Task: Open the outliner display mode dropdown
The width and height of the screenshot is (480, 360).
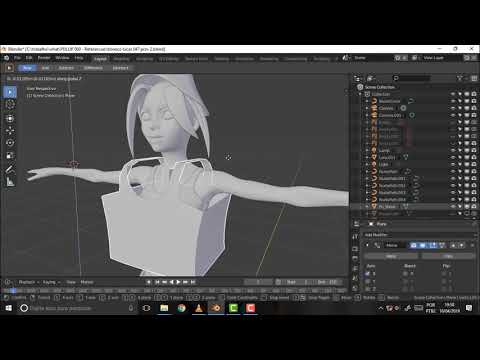Action: pos(370,79)
